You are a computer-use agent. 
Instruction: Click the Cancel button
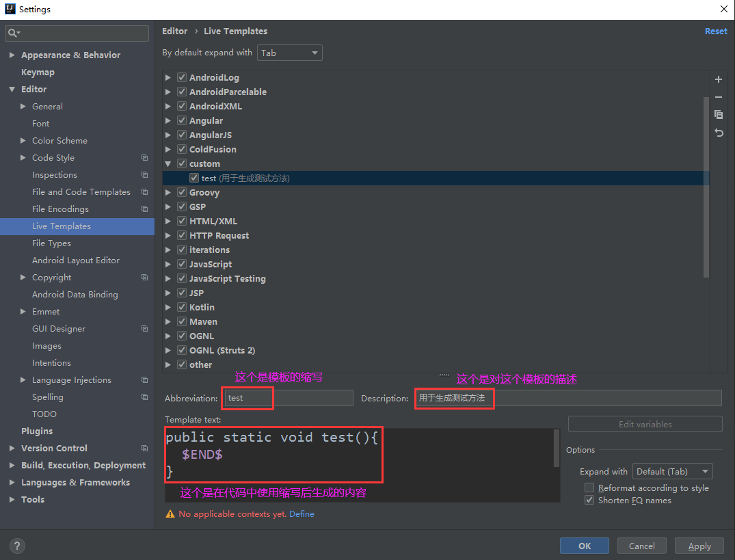click(642, 546)
